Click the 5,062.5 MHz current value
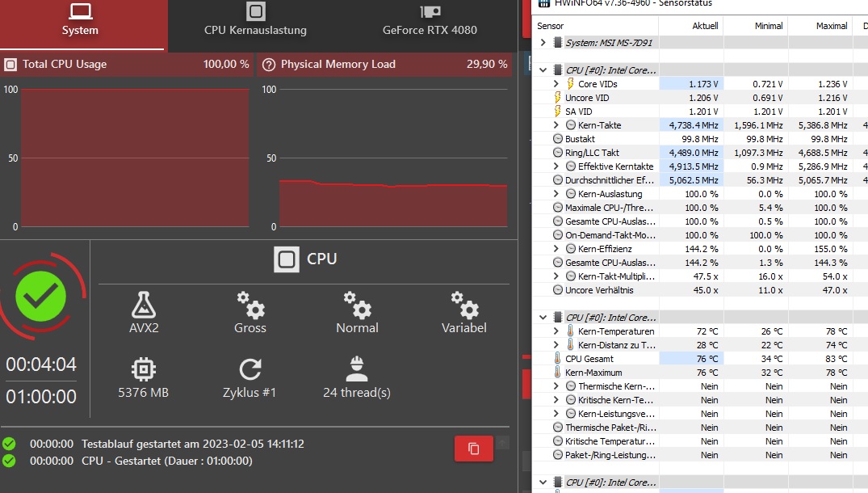 693,180
